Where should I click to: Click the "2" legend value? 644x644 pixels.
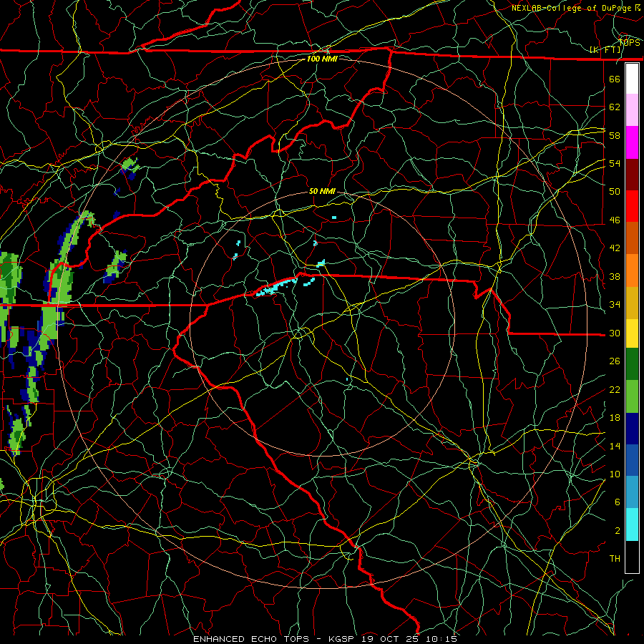point(618,531)
